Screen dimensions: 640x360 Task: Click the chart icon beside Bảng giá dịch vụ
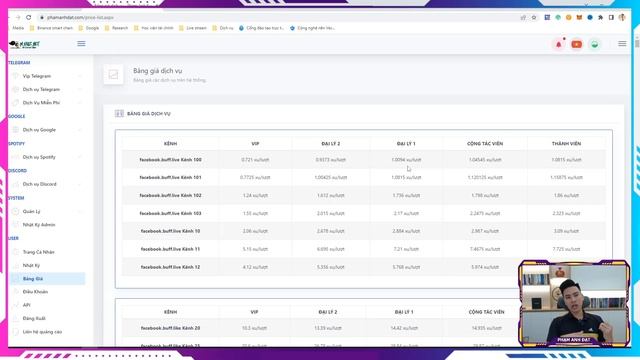tap(113, 75)
